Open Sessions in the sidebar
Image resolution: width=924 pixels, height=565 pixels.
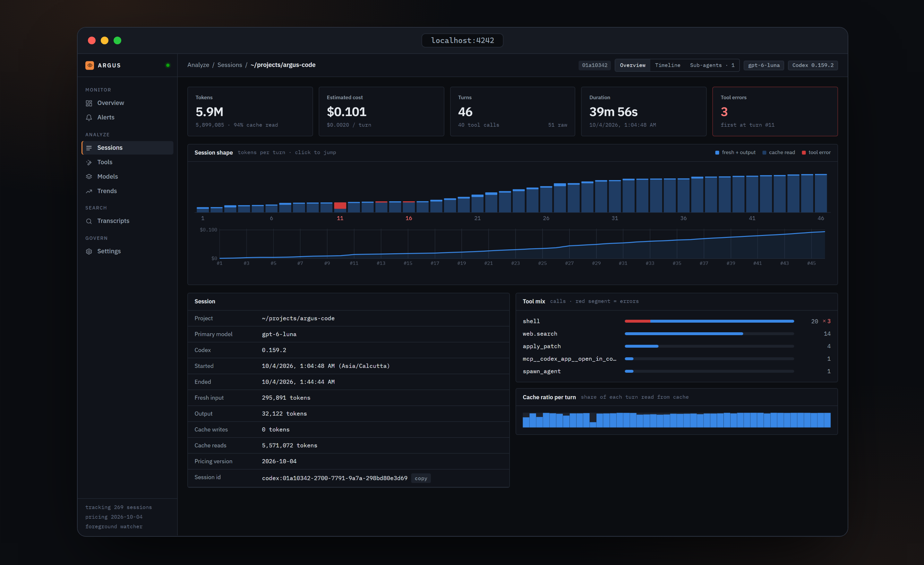(x=127, y=148)
